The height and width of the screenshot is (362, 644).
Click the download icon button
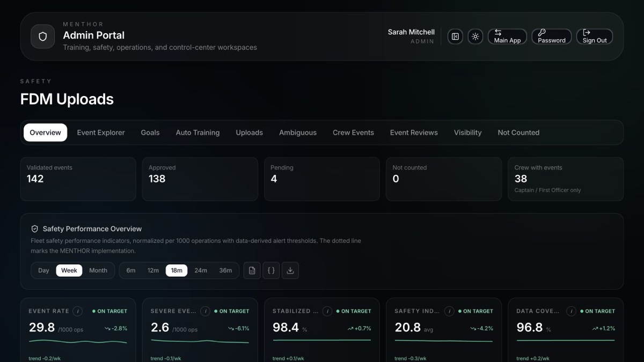click(290, 270)
